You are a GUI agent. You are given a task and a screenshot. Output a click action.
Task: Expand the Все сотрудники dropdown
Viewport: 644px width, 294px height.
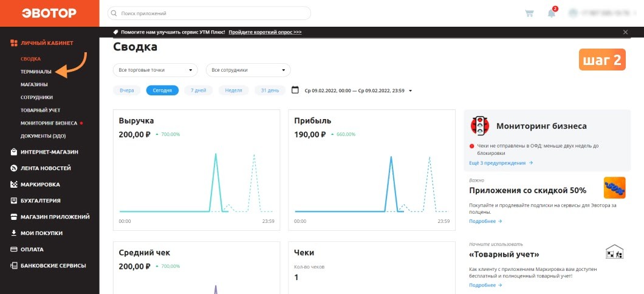[x=248, y=70]
